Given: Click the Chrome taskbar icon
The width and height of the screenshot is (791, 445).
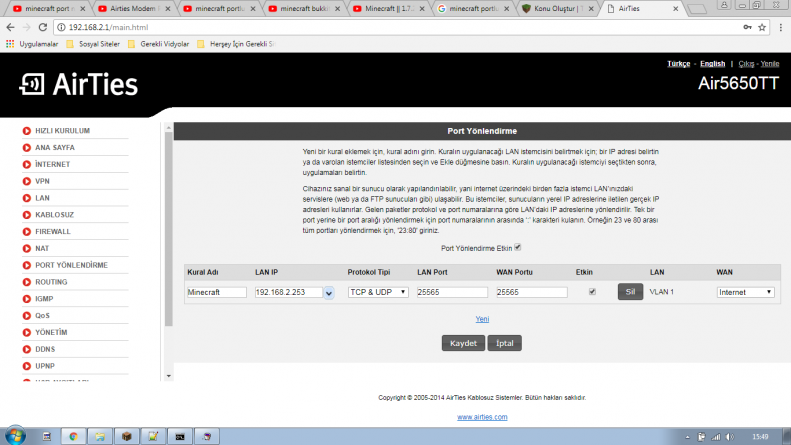Looking at the screenshot, I should point(74,436).
